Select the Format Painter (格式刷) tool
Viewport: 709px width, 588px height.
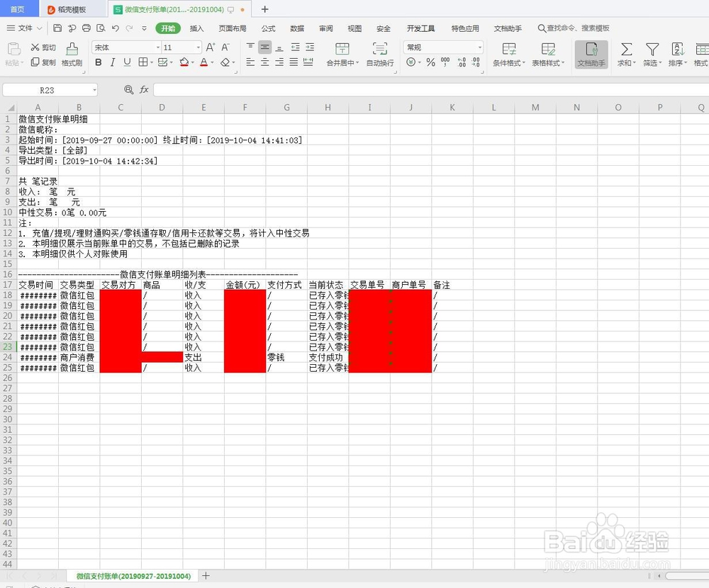click(x=72, y=55)
